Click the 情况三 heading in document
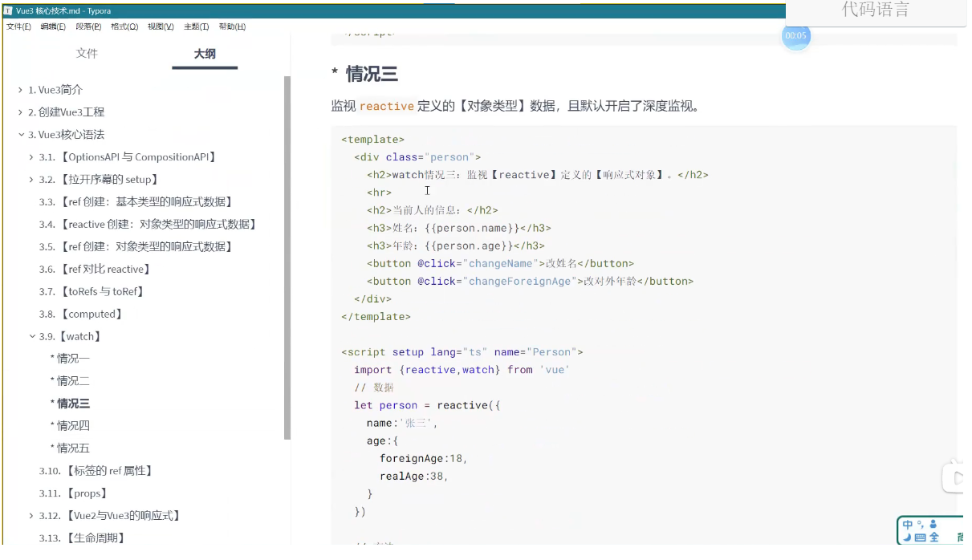 click(x=372, y=75)
